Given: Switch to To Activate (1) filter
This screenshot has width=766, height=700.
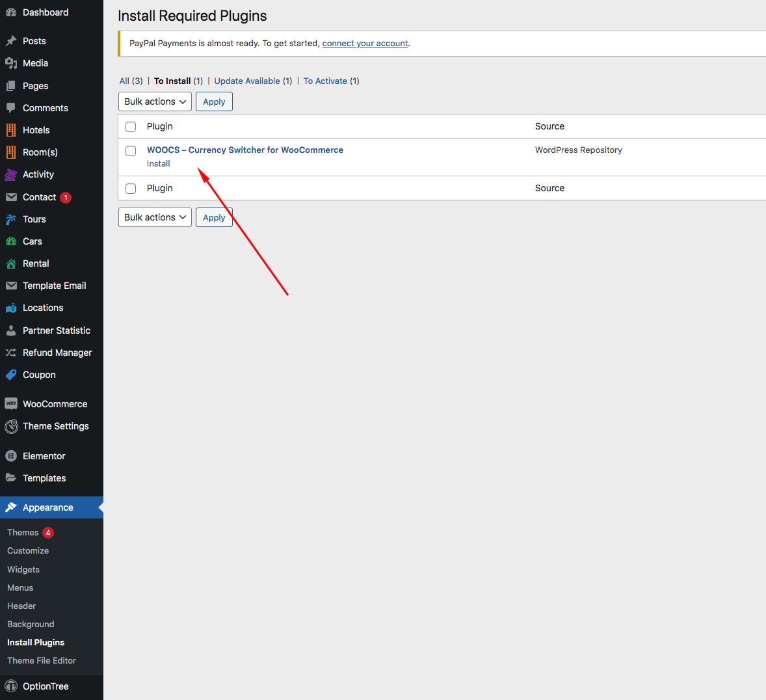Looking at the screenshot, I should point(331,81).
